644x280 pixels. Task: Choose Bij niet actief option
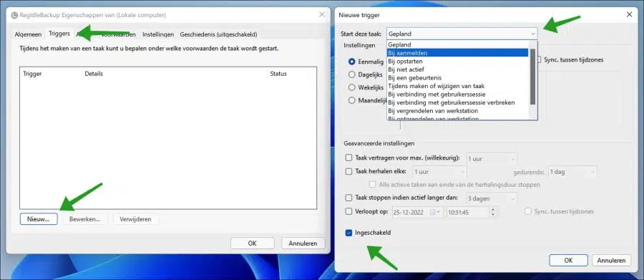point(457,69)
